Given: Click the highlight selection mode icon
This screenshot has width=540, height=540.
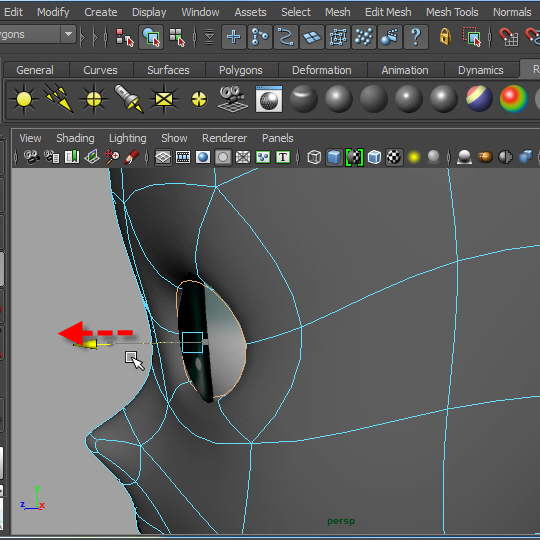Looking at the screenshot, I should 471,37.
